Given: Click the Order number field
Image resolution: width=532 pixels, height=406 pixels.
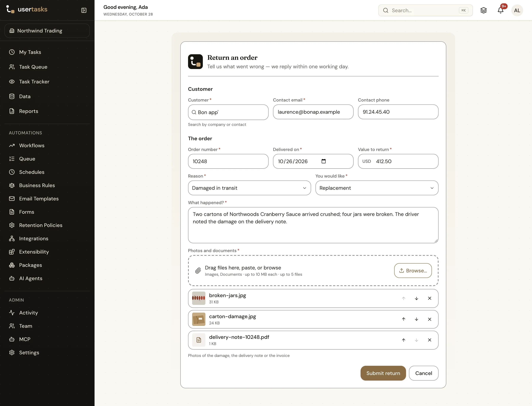Looking at the screenshot, I should 228,161.
